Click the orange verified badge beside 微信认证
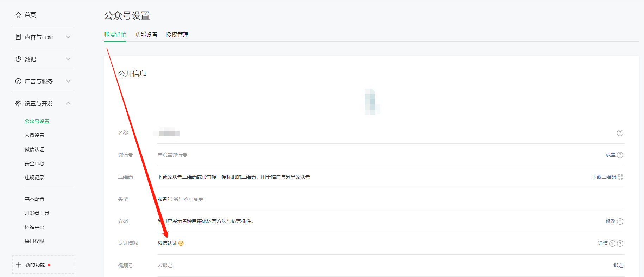 click(181, 243)
